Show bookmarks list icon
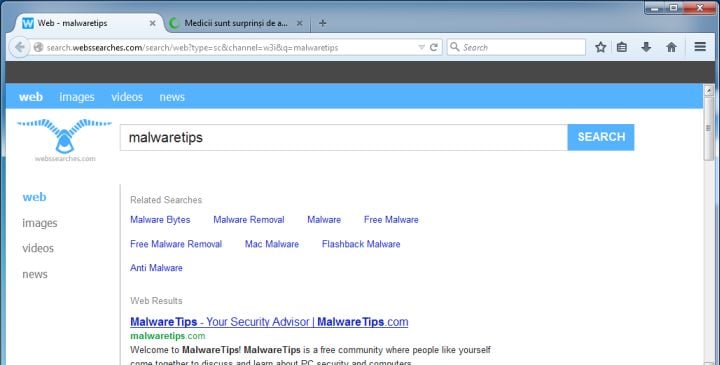Viewport: 720px width, 365px height. 622,47
